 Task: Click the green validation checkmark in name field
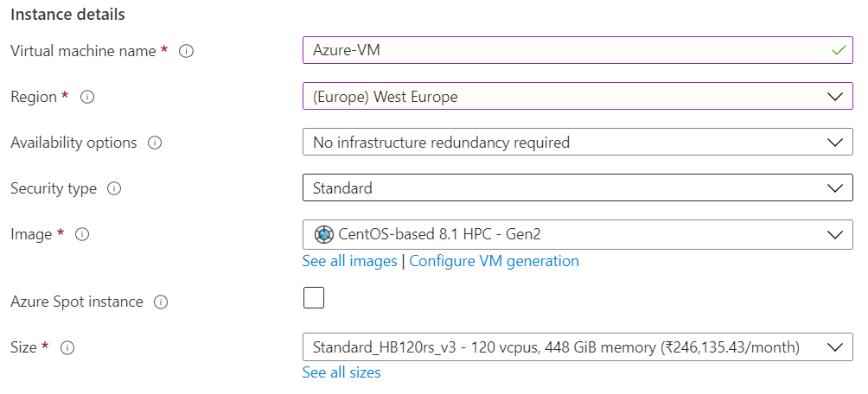click(837, 51)
